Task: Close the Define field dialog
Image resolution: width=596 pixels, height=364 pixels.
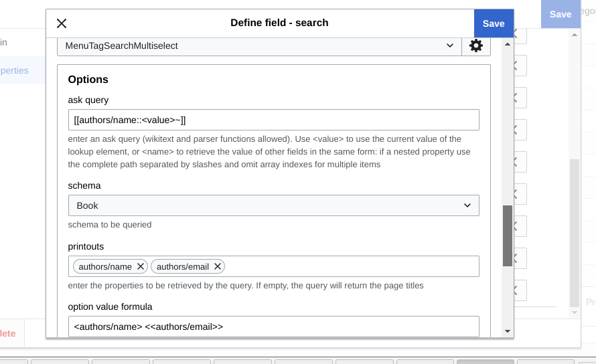Action: coord(62,23)
